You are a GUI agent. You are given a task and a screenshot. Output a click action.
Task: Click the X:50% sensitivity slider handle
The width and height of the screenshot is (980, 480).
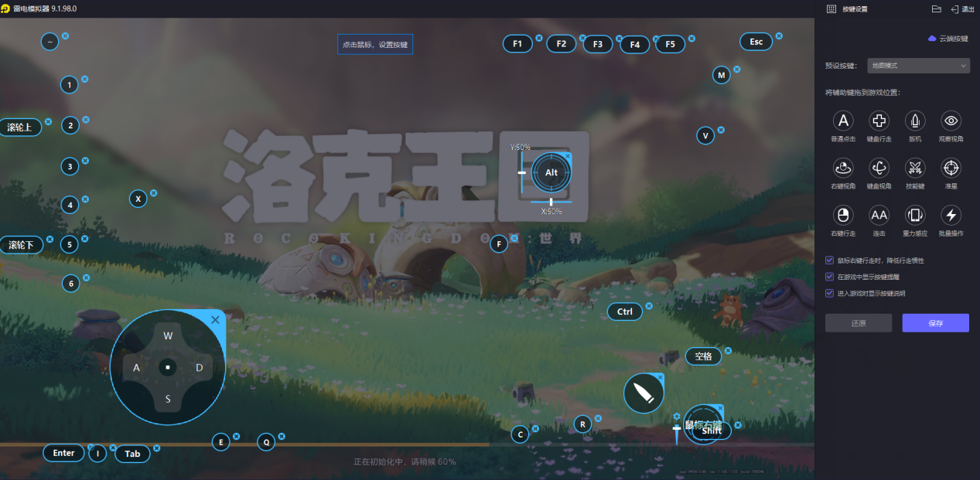[x=551, y=203]
